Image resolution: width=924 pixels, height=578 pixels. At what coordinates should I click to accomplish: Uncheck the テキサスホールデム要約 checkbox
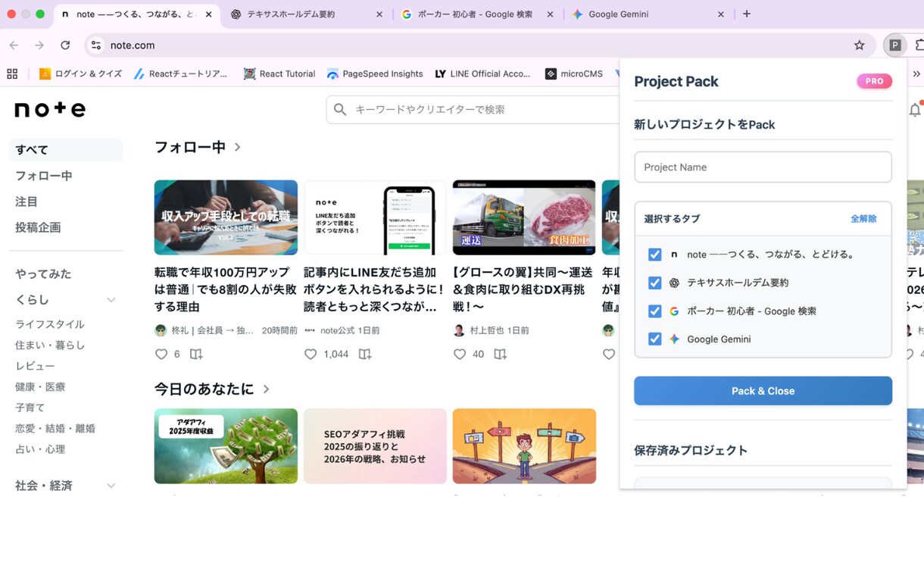(654, 283)
